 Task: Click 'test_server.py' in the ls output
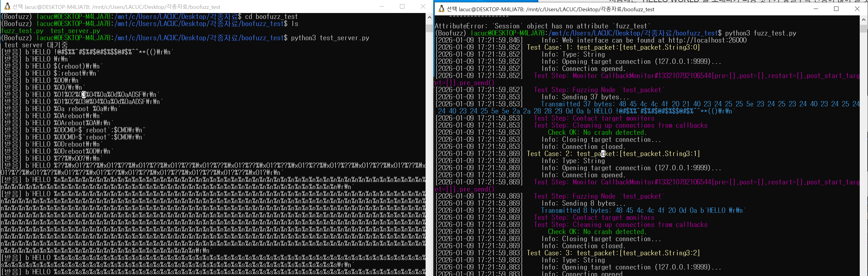[x=75, y=31]
